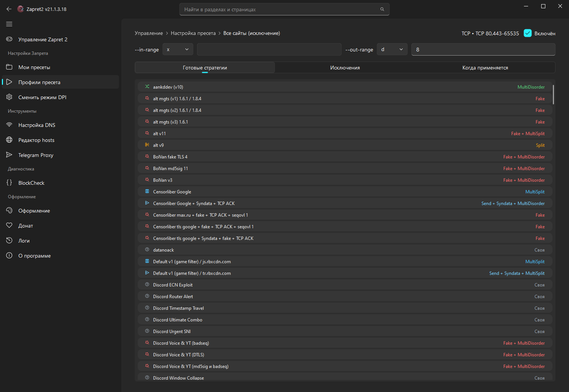Click the Все сайты (исключение) breadcrumb title
569x392 pixels.
tap(251, 33)
